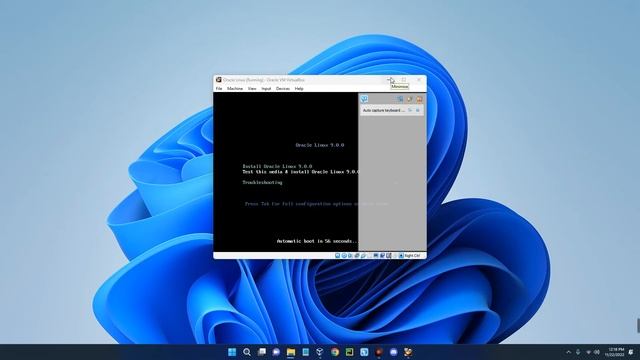This screenshot has height=360, width=640.
Task: Click the 'Auto capture keyboard' notification message
Action: tap(384, 111)
